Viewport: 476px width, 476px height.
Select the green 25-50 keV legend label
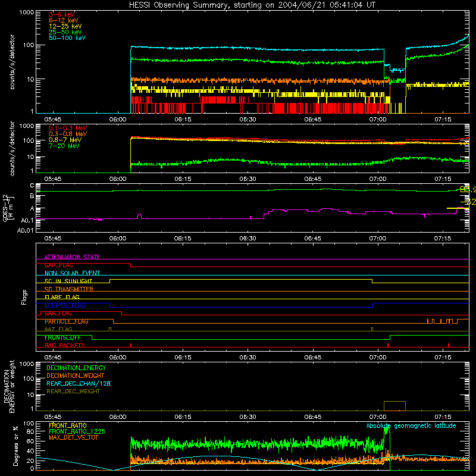[65, 32]
